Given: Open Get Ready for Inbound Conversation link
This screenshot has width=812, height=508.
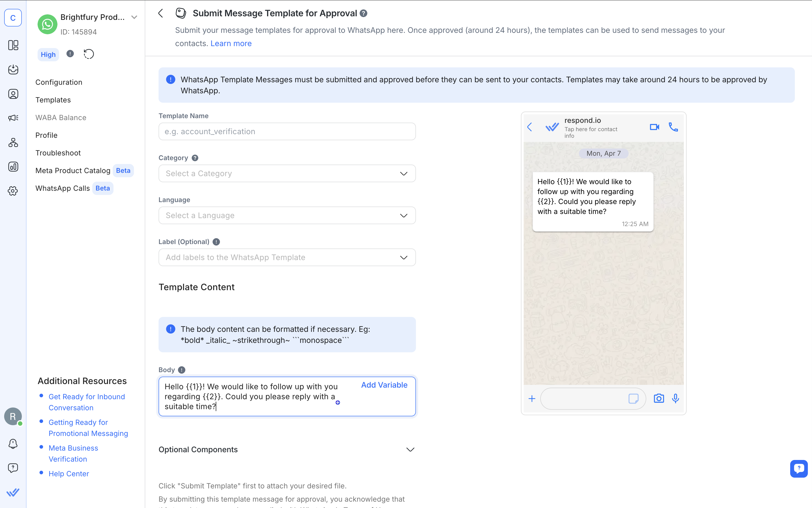Looking at the screenshot, I should tap(87, 402).
